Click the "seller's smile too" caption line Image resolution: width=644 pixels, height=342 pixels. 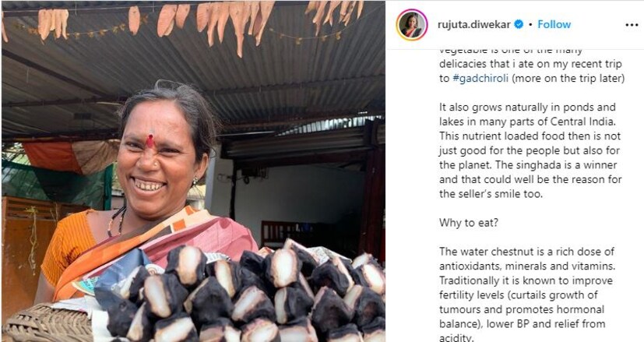tap(491, 194)
